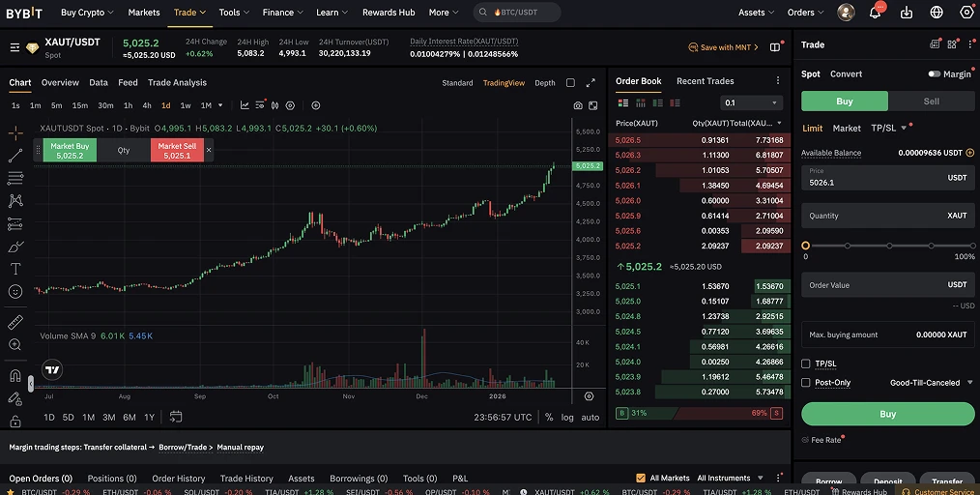The height and width of the screenshot is (495, 980).
Task: Select the text annotation tool
Action: click(15, 269)
